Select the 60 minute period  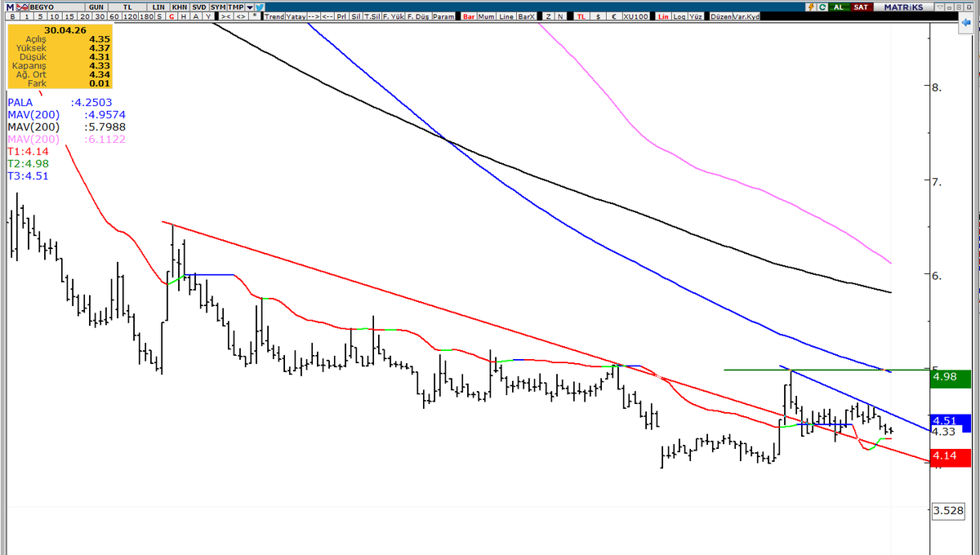(x=114, y=16)
